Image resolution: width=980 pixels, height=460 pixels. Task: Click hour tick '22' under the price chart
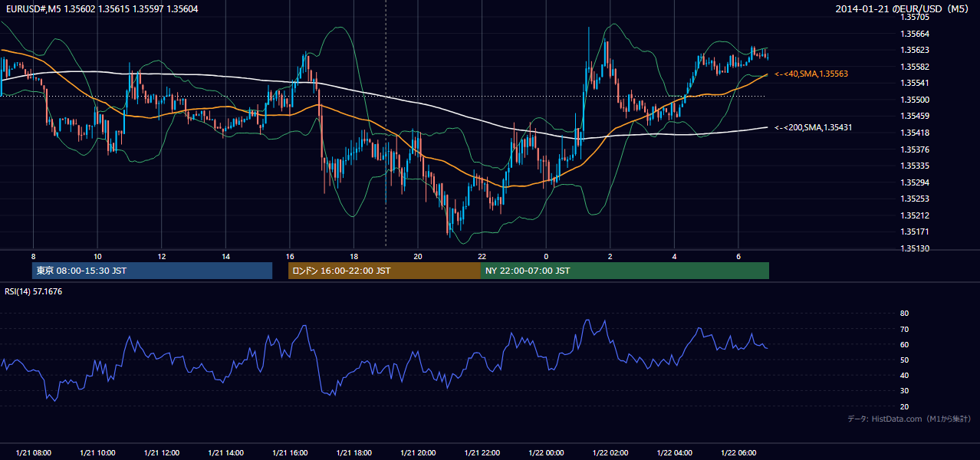tap(482, 256)
